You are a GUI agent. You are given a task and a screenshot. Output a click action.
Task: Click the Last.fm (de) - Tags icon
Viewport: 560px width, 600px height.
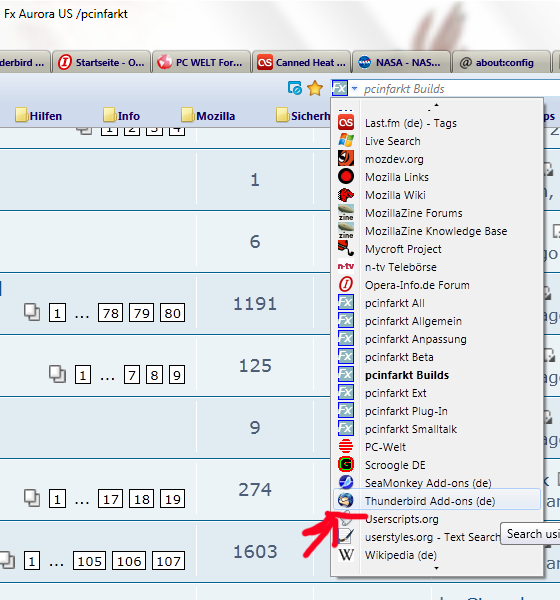[346, 123]
